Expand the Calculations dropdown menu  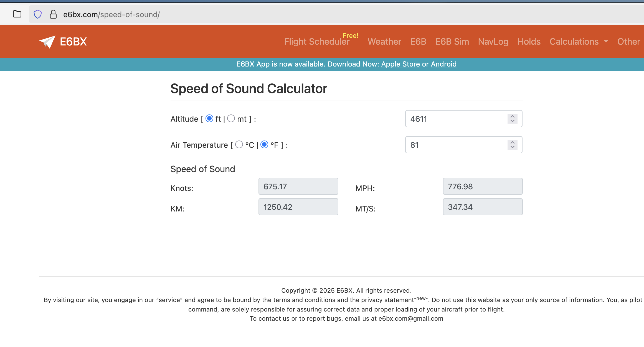(579, 42)
